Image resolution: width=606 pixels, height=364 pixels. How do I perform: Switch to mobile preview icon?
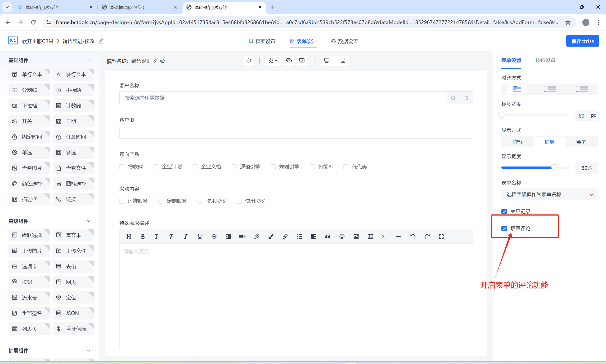pyautogui.click(x=343, y=61)
